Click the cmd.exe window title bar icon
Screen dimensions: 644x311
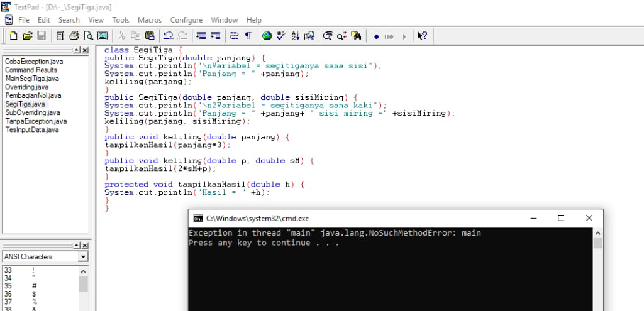tap(197, 218)
